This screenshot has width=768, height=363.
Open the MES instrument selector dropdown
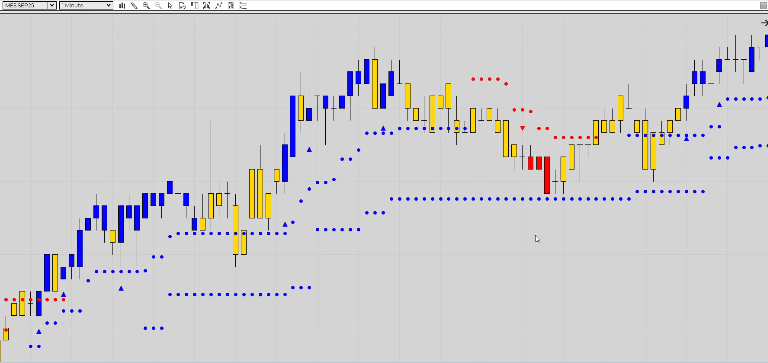point(28,5)
